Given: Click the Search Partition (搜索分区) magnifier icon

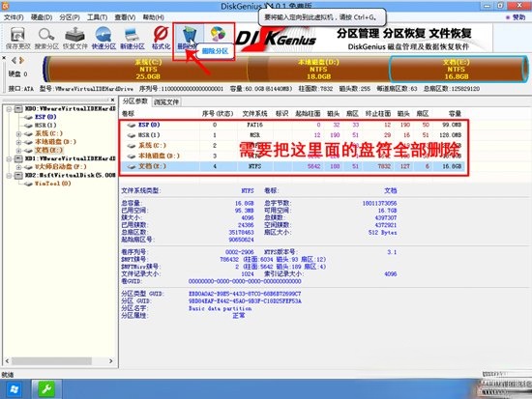Looking at the screenshot, I should [x=46, y=38].
